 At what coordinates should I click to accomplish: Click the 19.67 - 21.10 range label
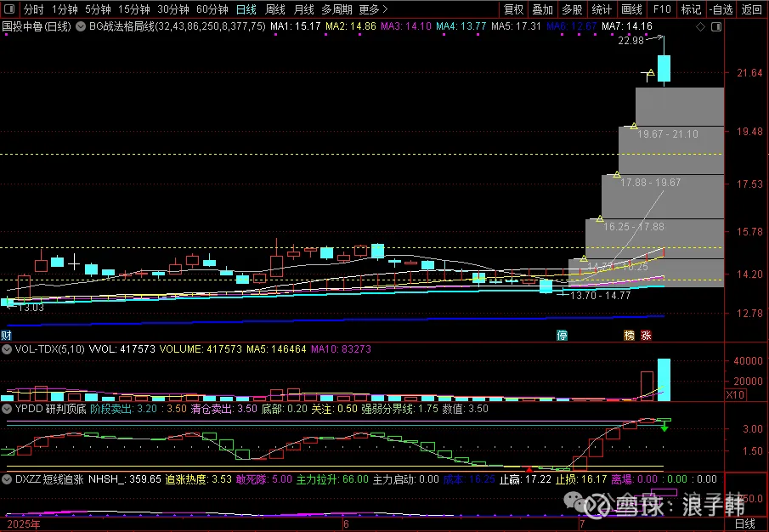click(x=668, y=134)
